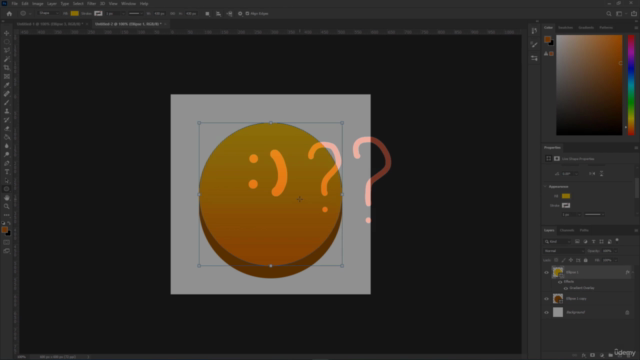
Task: Select the History Brush tool
Action: [7, 120]
